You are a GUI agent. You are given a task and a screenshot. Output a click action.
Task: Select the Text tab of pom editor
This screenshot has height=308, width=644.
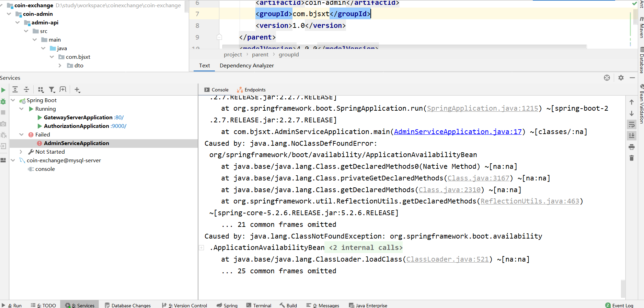click(204, 65)
